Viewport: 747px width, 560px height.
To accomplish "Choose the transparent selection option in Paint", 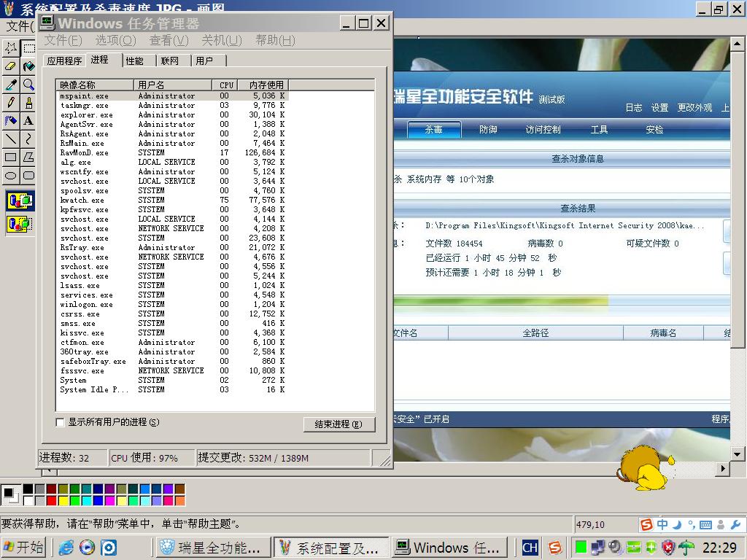I will click(x=20, y=223).
